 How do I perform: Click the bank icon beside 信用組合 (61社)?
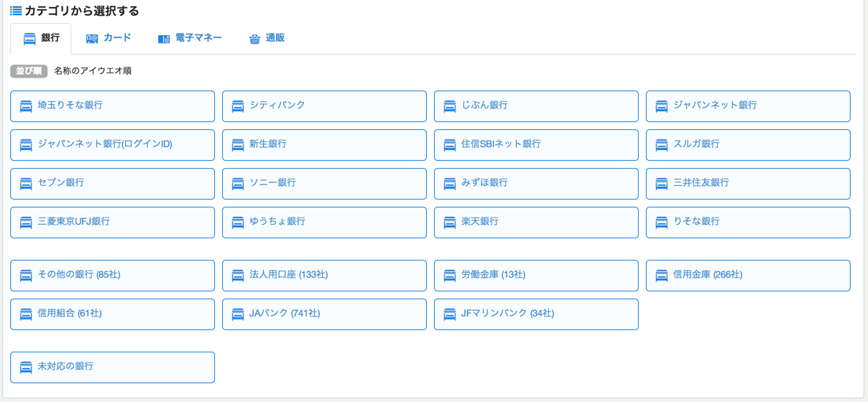(x=26, y=314)
